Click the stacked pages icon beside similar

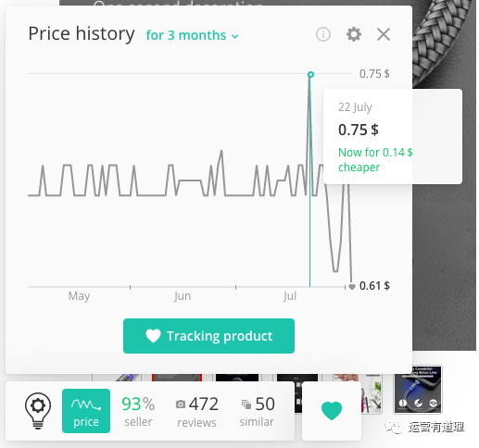point(246,404)
